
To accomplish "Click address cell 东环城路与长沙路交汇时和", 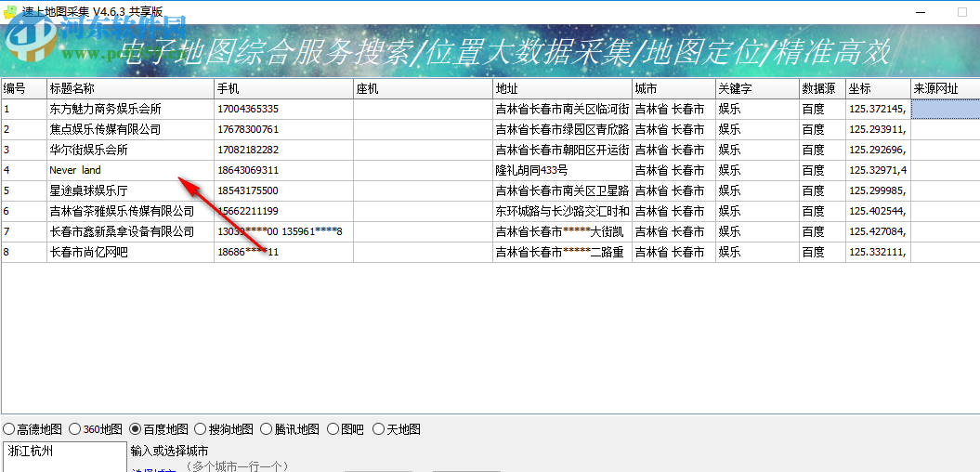I will tap(563, 211).
